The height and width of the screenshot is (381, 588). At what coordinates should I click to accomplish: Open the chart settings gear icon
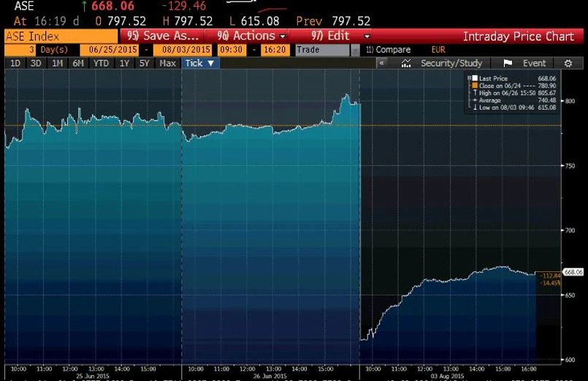568,64
